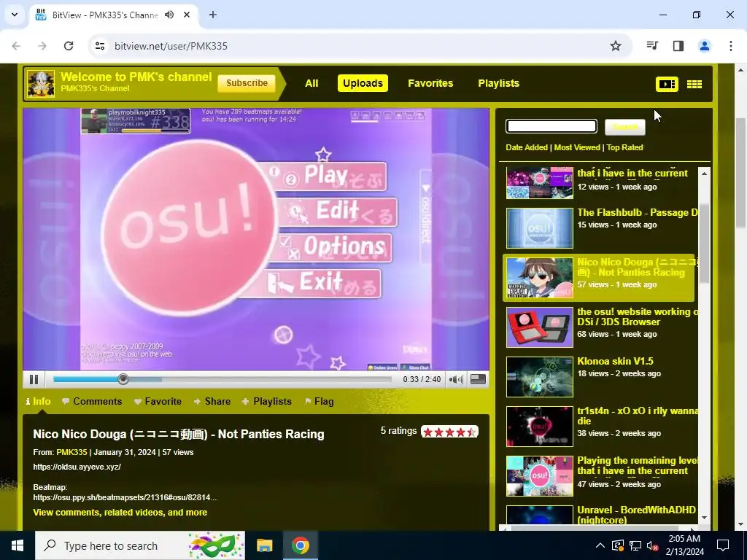747x560 pixels.
Task: Open Chrome media controls icon
Action: [652, 46]
